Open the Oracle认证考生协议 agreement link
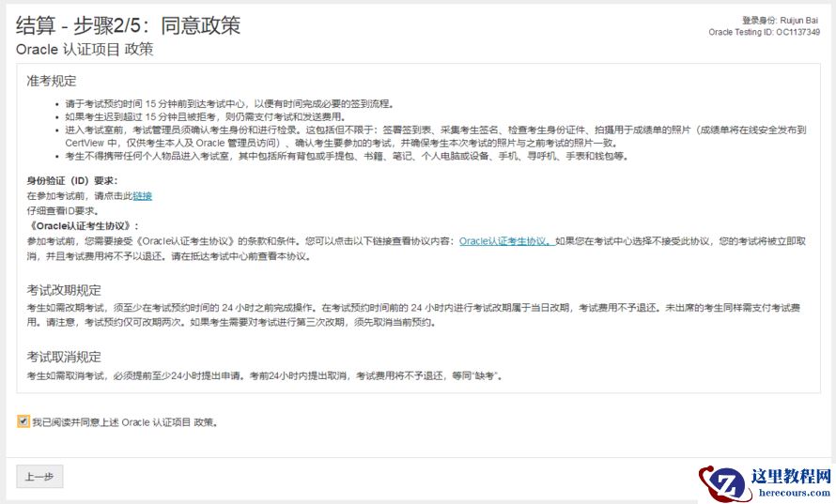Screen dimensions: 836x504 (x=506, y=241)
